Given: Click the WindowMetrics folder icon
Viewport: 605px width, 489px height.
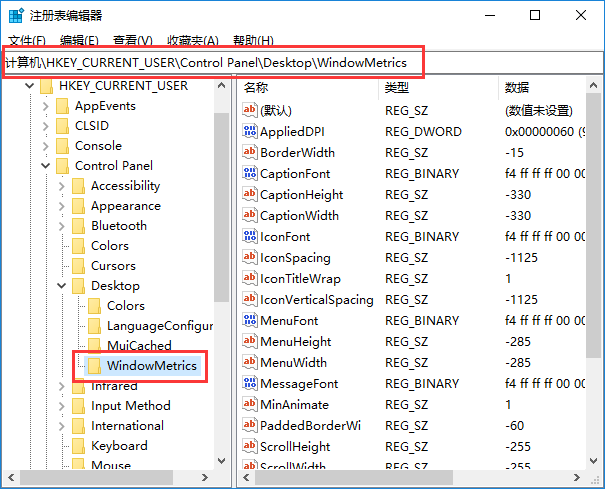Looking at the screenshot, I should click(x=95, y=365).
